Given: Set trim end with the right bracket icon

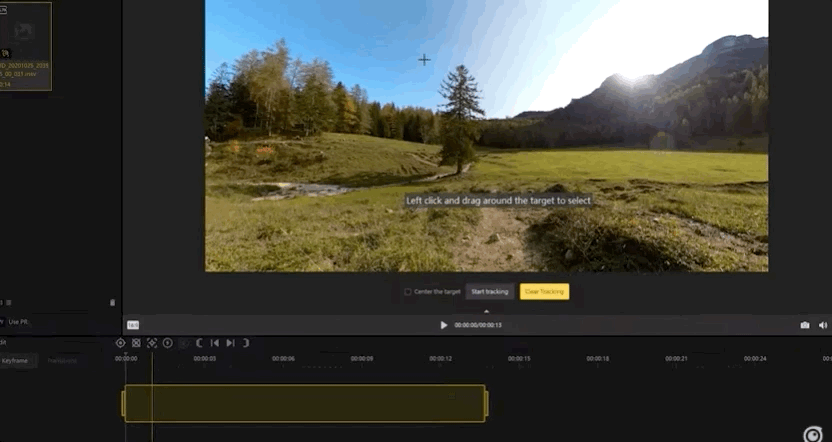Looking at the screenshot, I should 246,343.
